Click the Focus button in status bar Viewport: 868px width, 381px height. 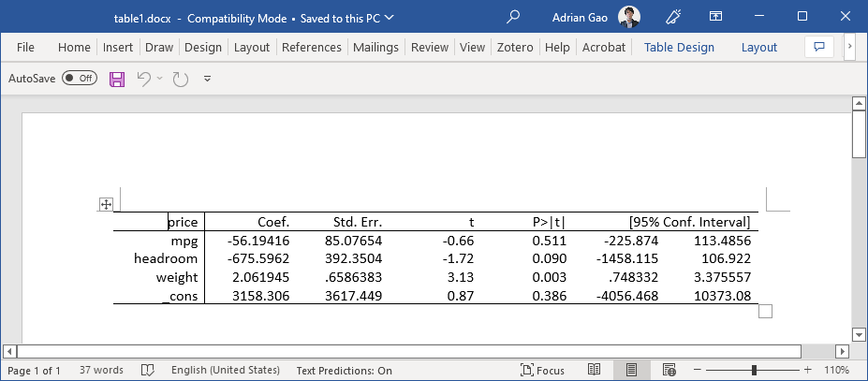click(x=542, y=371)
